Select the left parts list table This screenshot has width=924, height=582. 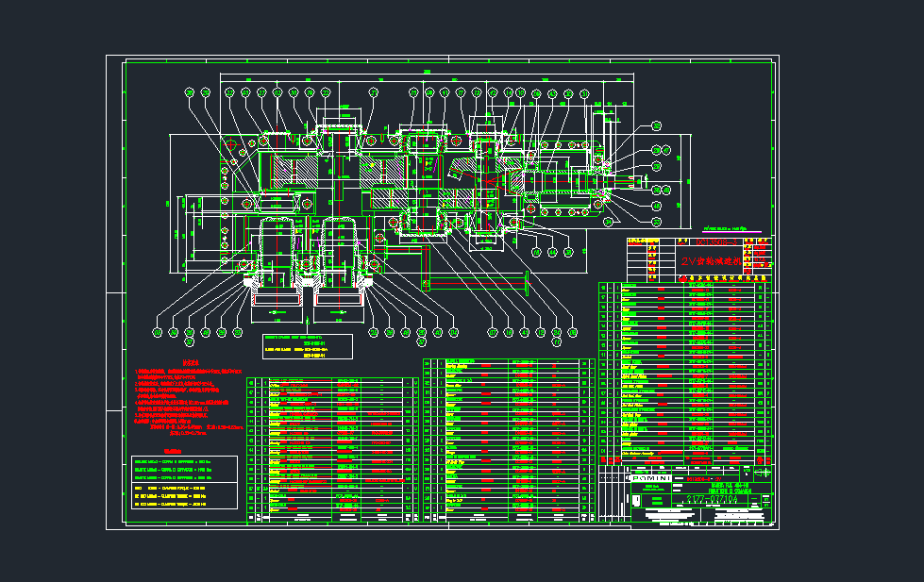click(x=333, y=449)
